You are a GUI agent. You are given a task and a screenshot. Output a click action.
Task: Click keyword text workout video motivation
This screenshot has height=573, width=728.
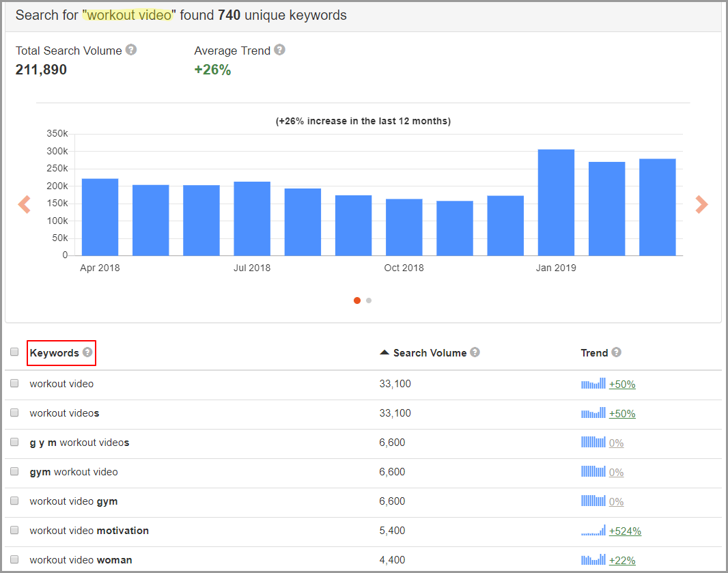[x=89, y=530]
